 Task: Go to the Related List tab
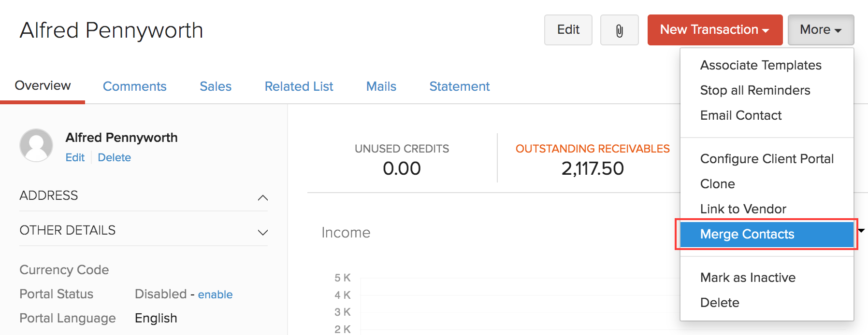point(299,86)
